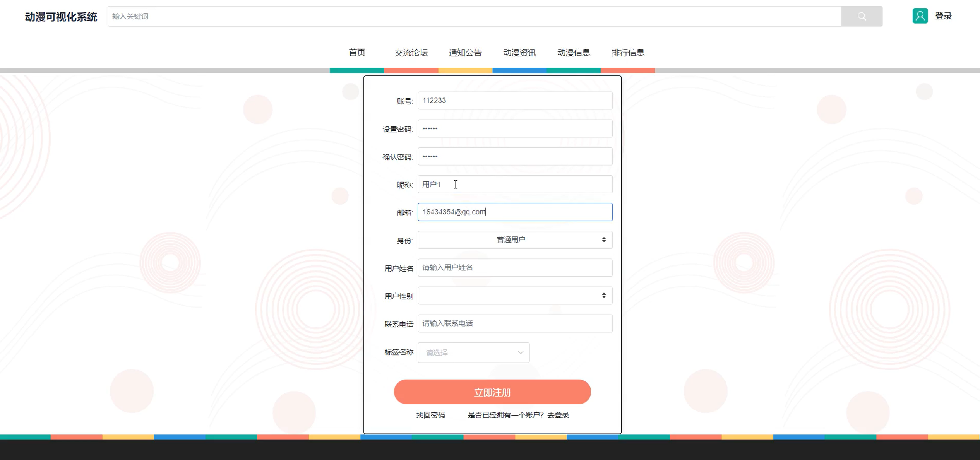Click the green user avatar icon
The width and height of the screenshot is (980, 460).
[920, 16]
